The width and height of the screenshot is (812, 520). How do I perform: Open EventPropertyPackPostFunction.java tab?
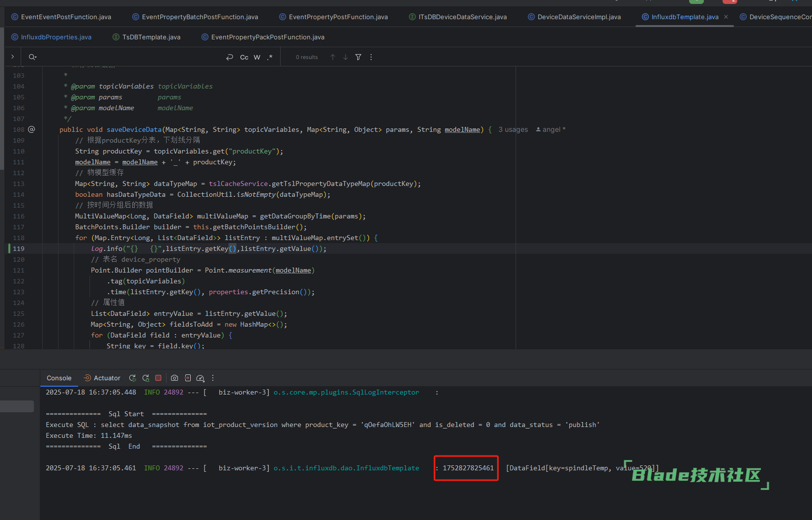(x=263, y=37)
